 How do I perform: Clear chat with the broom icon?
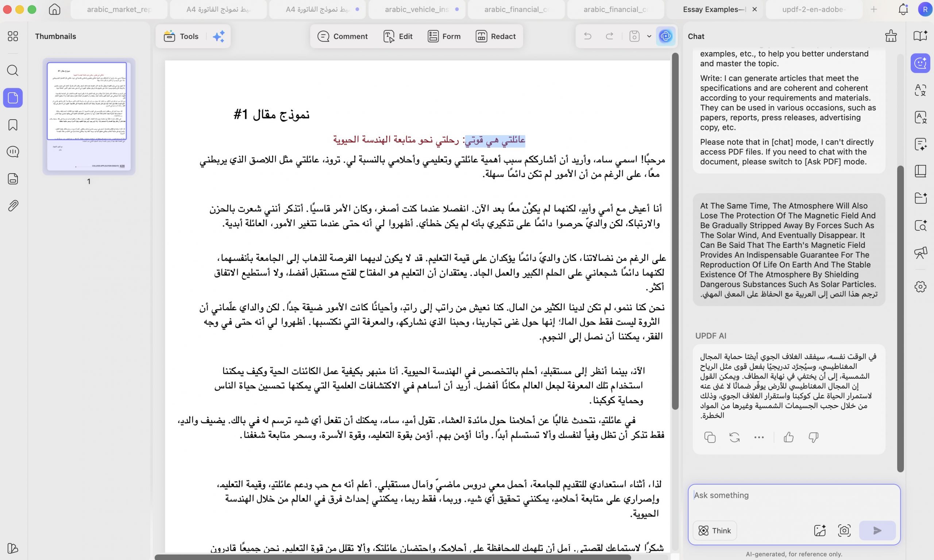coord(891,36)
